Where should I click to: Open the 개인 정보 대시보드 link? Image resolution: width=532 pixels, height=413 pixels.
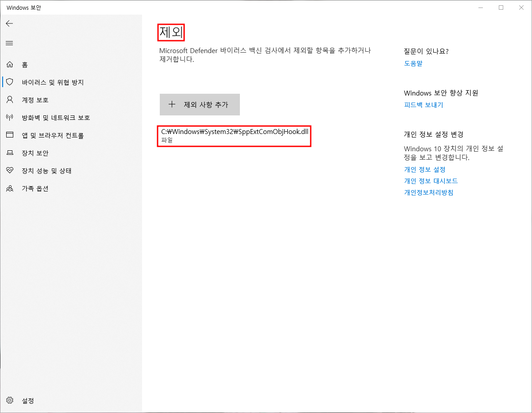(x=431, y=181)
